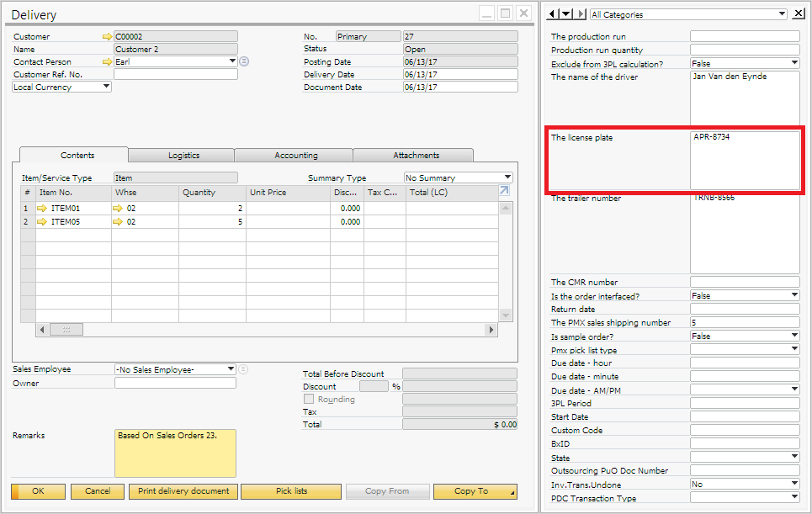812x514 pixels.
Task: Open the Contact Person link arrow
Action: (106, 62)
